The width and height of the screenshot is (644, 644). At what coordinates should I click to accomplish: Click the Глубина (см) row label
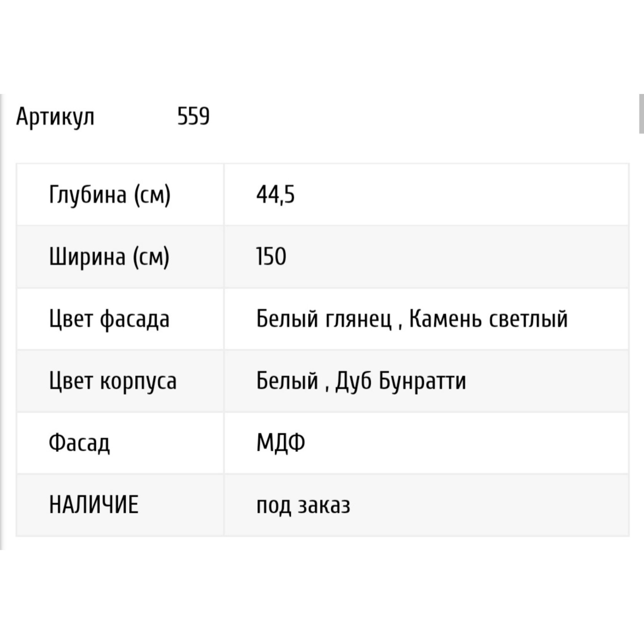110,194
